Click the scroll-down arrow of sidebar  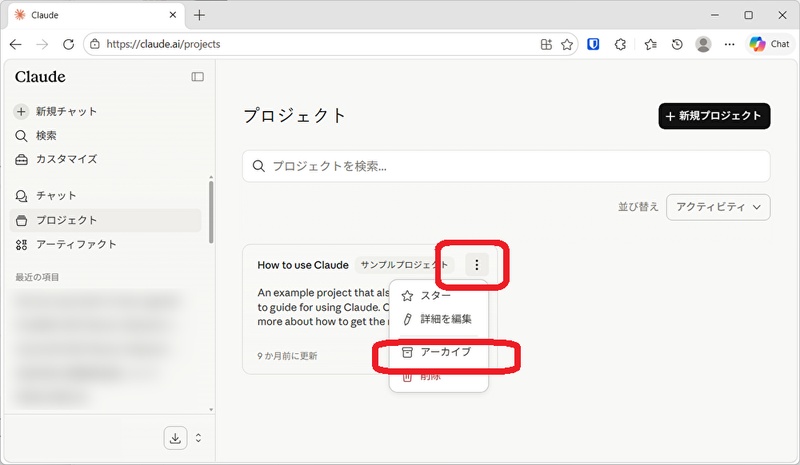(x=211, y=409)
